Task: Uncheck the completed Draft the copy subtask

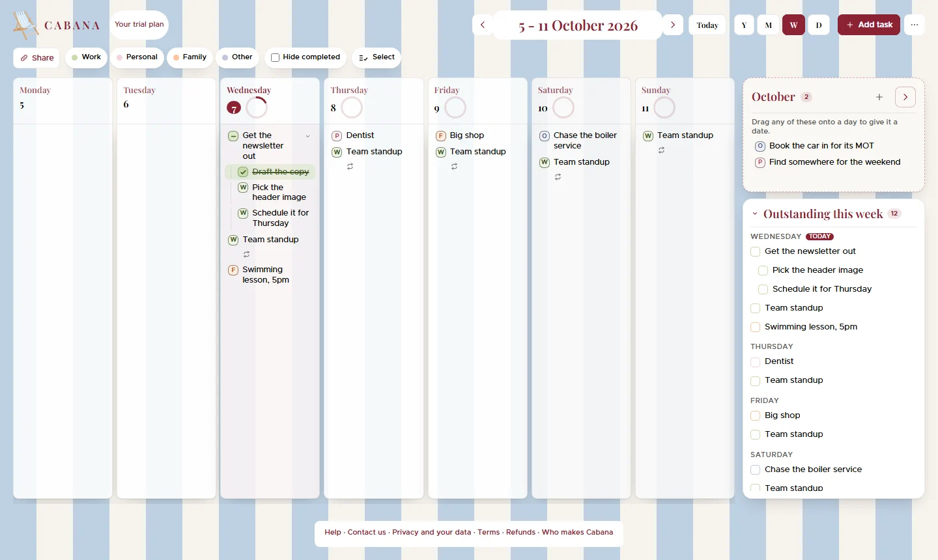Action: (243, 172)
